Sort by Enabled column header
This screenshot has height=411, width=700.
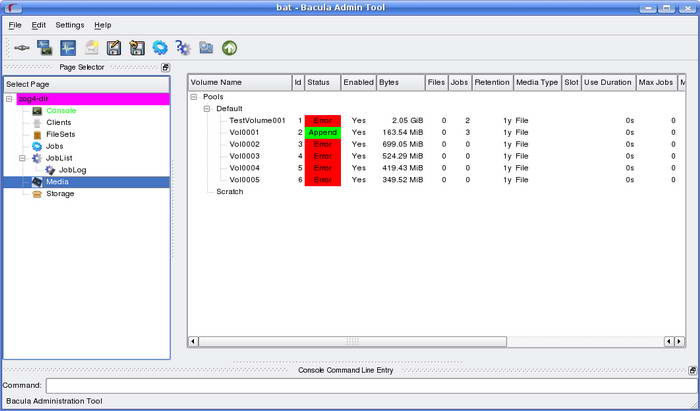358,83
